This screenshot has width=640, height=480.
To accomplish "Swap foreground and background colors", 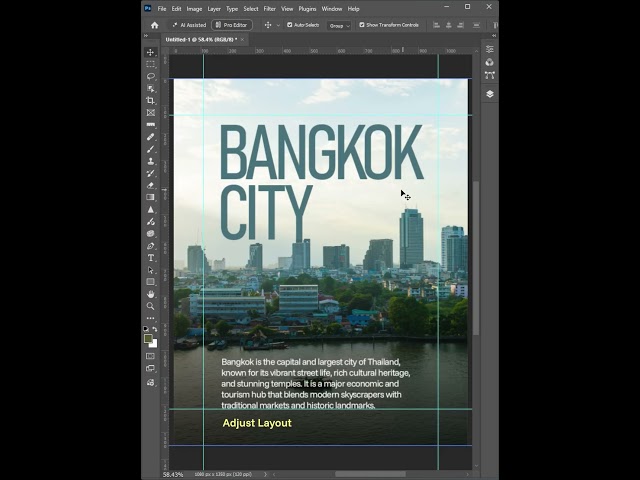I will [x=155, y=329].
